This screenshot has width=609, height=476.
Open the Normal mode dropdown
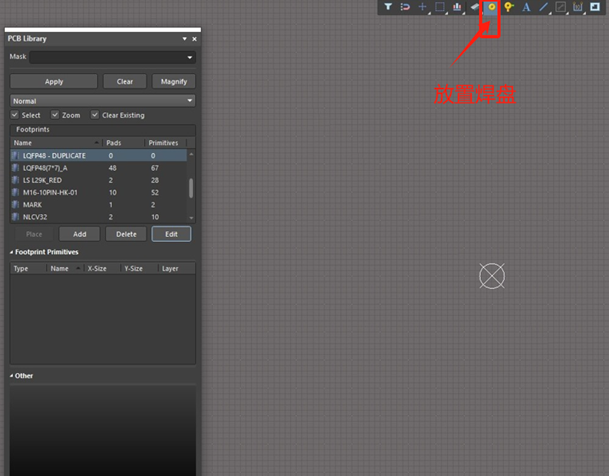pyautogui.click(x=190, y=101)
